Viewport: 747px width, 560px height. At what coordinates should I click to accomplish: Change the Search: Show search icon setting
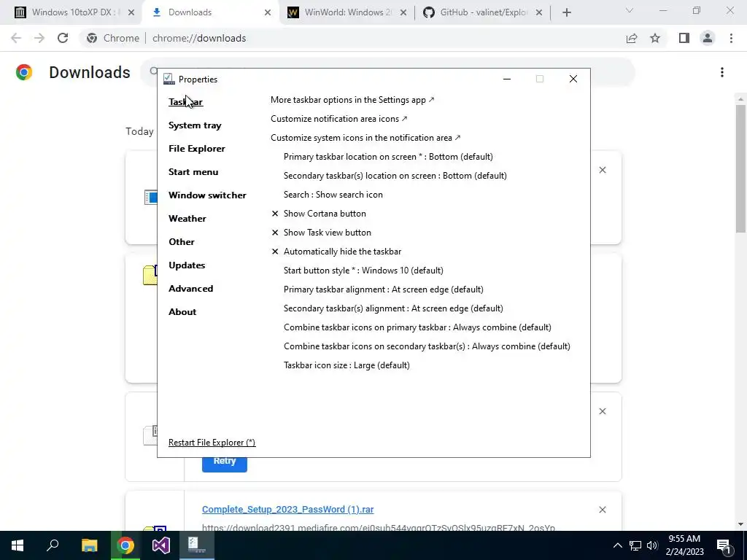pos(333,195)
